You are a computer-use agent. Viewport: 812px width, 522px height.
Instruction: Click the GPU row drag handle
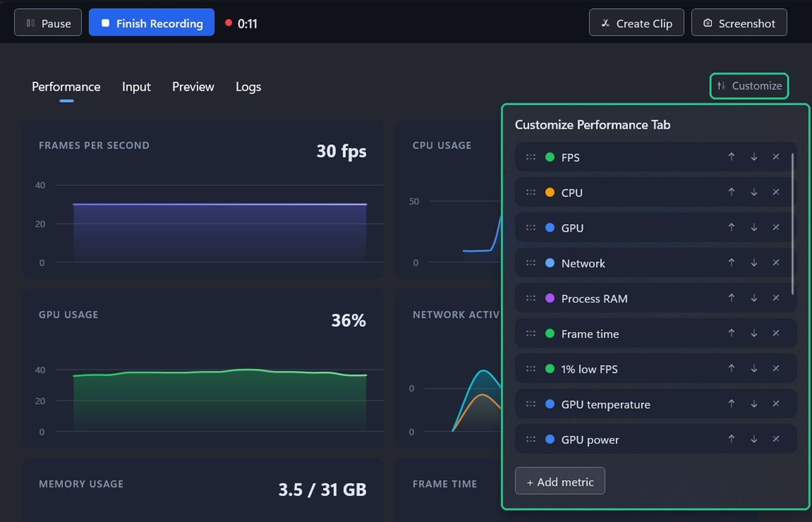[531, 227]
